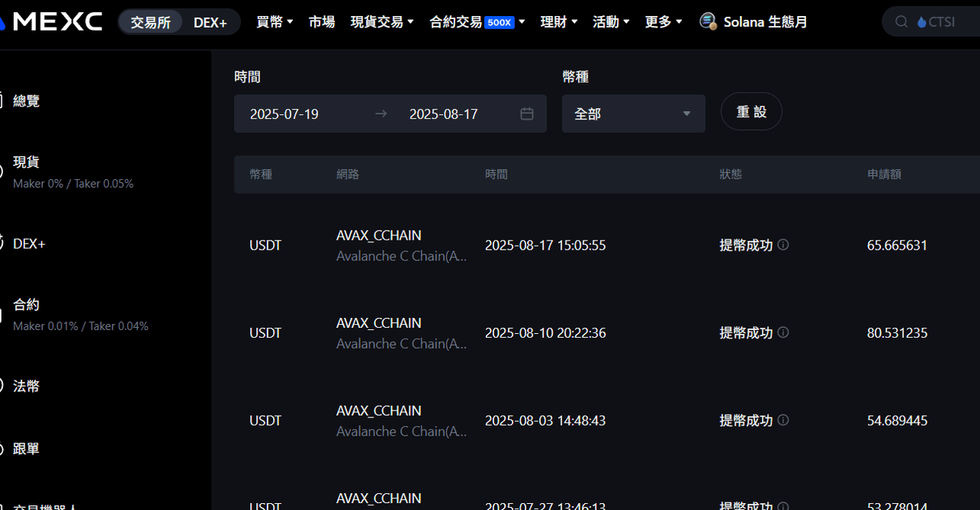Click the Maker 0.01% / Taker 0.04% text

click(x=80, y=326)
